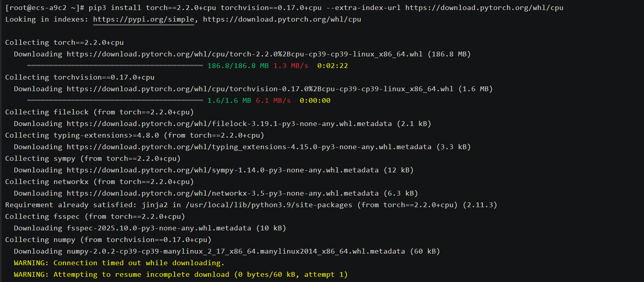This screenshot has width=644, height=282.
Task: Click the 'Connection timed out while downloading' warning
Action: (x=119, y=263)
